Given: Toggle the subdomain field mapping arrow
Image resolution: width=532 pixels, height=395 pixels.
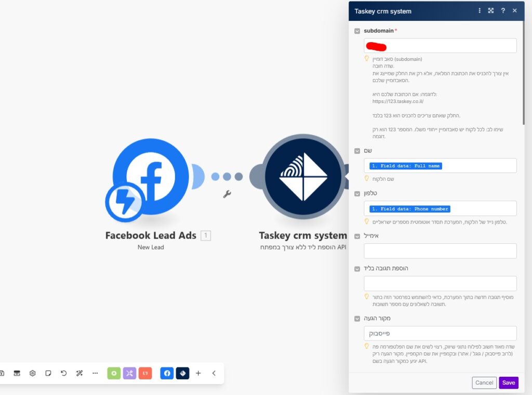Looking at the screenshot, I should 357,31.
